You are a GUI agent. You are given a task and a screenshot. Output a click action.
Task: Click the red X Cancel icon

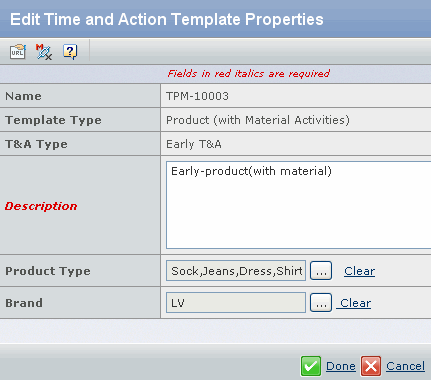[371, 366]
